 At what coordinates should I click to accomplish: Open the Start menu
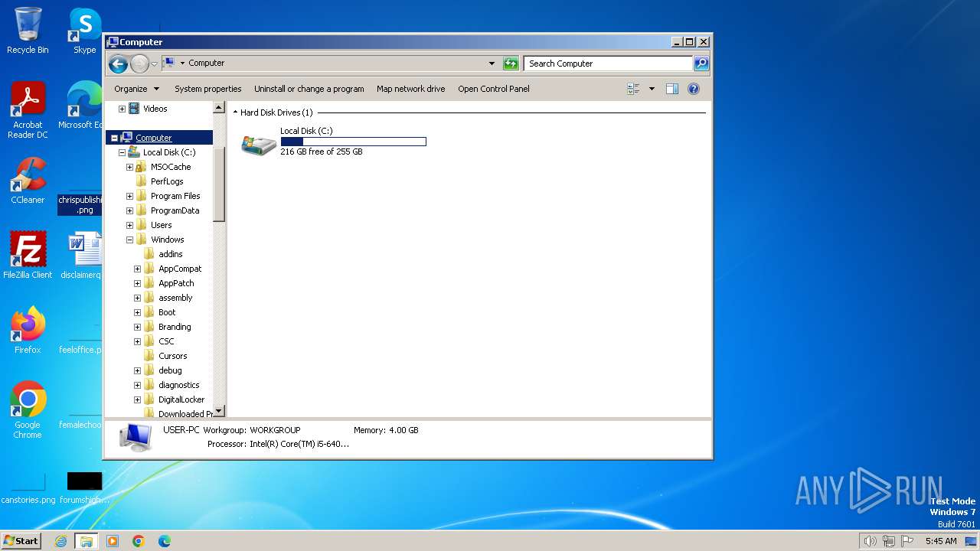tap(21, 540)
